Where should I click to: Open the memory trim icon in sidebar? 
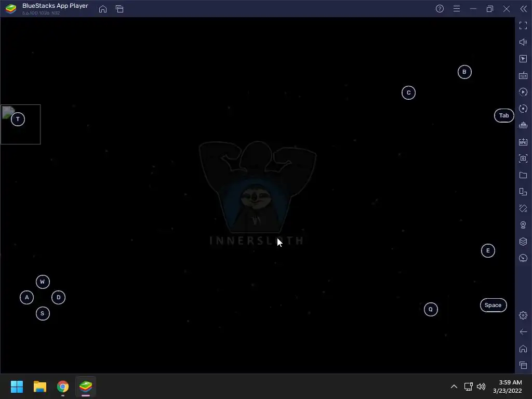pos(523,125)
